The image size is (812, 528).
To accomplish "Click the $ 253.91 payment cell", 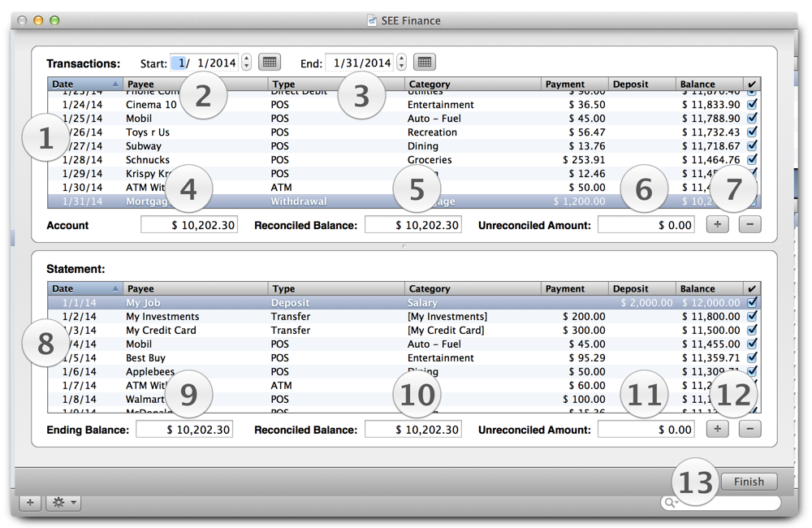I will 584,159.
